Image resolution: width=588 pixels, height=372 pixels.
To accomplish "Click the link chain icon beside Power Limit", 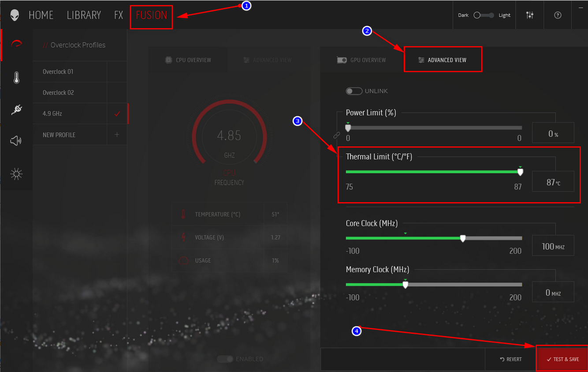I will point(337,135).
